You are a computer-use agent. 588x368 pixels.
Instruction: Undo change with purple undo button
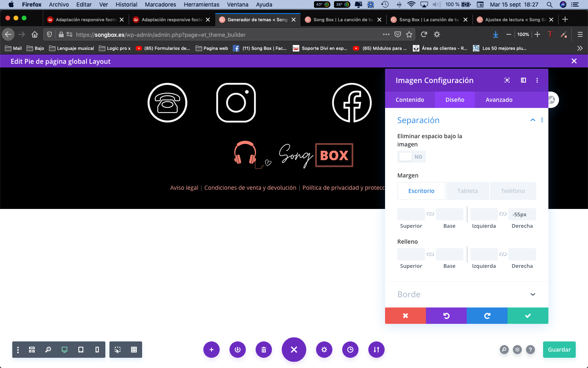446,316
